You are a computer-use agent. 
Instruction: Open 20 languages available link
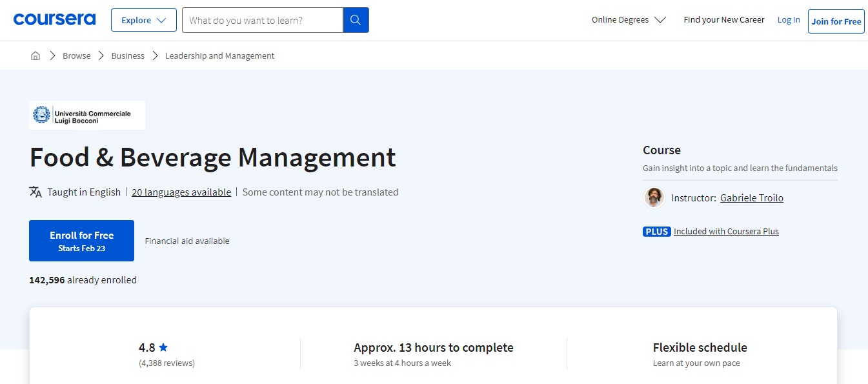click(x=181, y=192)
